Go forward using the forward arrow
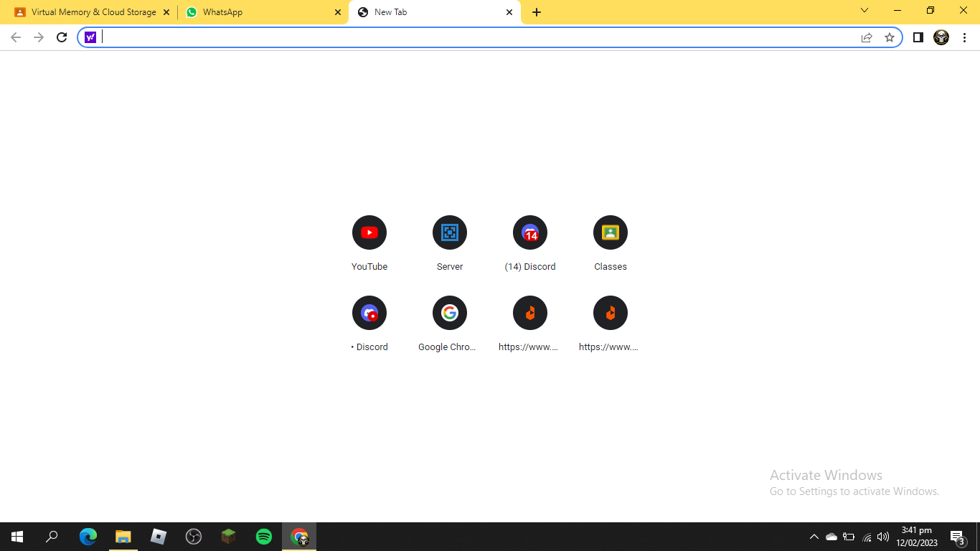The height and width of the screenshot is (551, 980). (x=39, y=37)
